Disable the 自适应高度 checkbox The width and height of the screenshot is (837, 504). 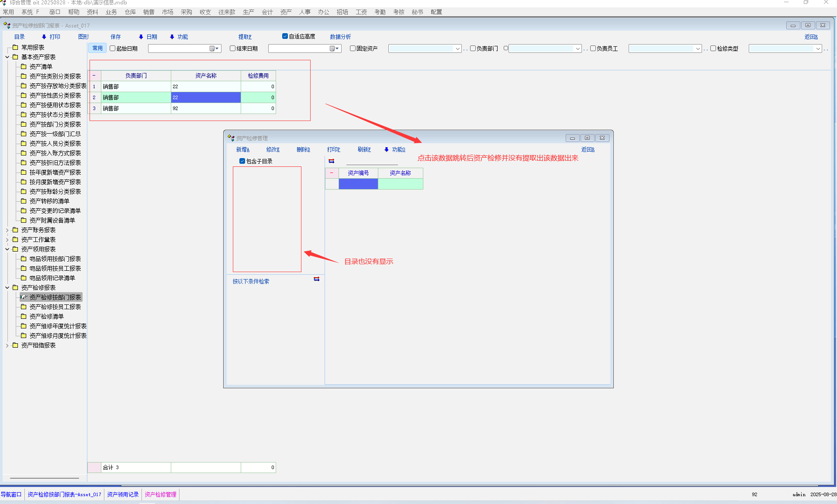click(x=285, y=36)
